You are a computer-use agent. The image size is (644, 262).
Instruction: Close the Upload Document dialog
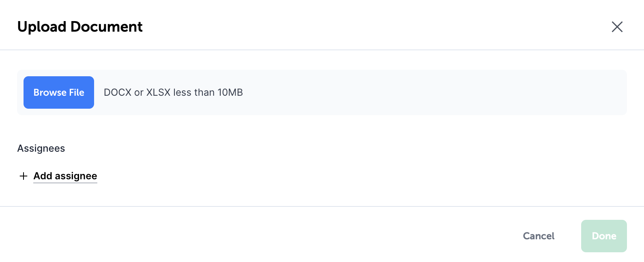pos(617,27)
